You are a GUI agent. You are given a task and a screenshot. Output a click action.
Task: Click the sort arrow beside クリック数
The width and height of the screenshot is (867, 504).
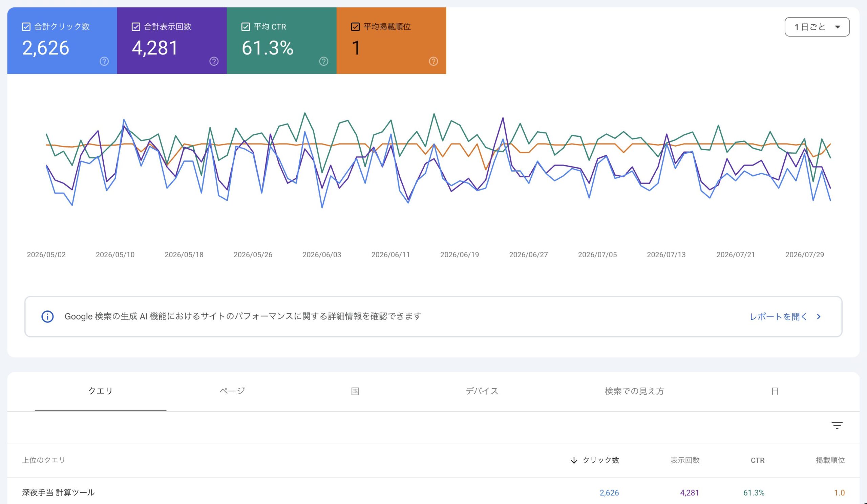[x=573, y=460]
